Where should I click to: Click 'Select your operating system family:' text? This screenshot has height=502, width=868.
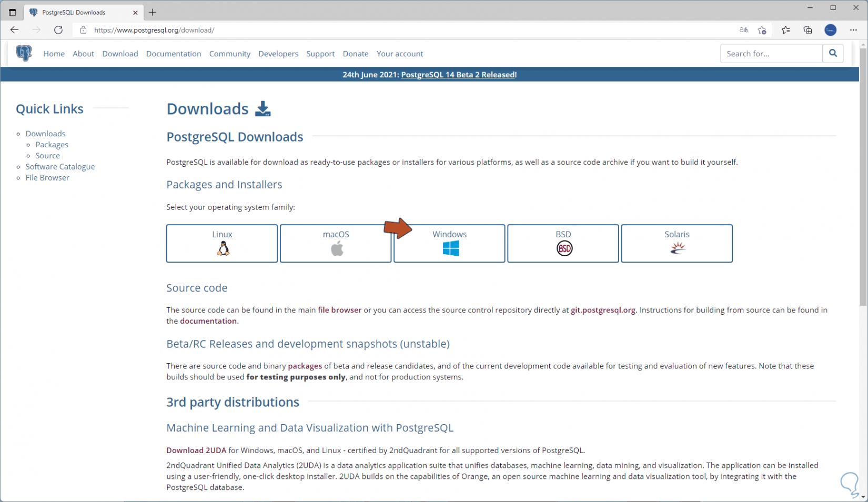[230, 207]
